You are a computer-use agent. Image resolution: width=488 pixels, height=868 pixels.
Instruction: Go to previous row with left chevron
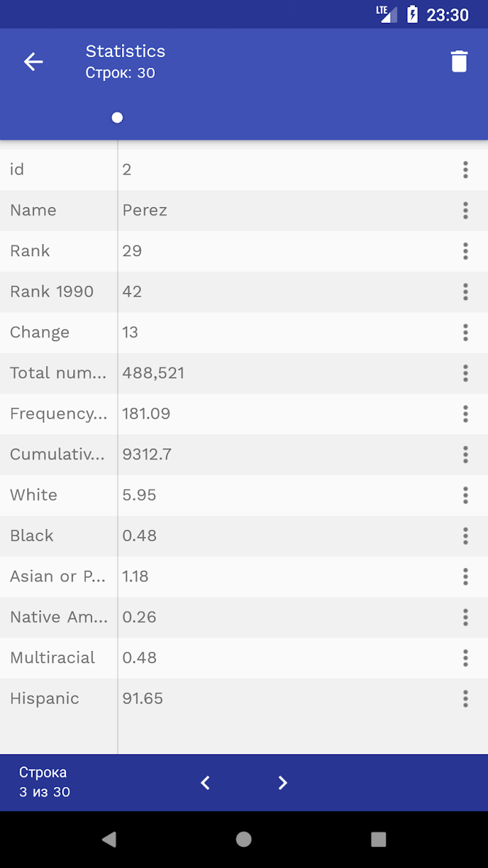[x=205, y=783]
